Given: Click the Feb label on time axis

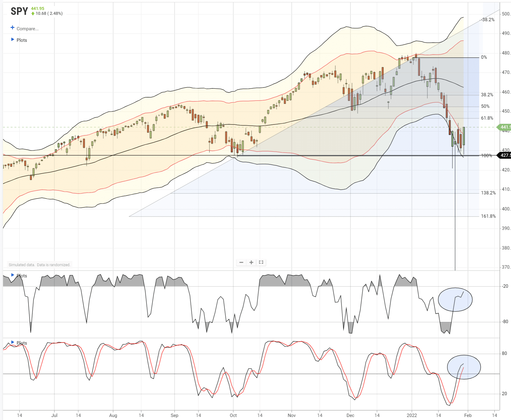Looking at the screenshot, I should click(468, 415).
